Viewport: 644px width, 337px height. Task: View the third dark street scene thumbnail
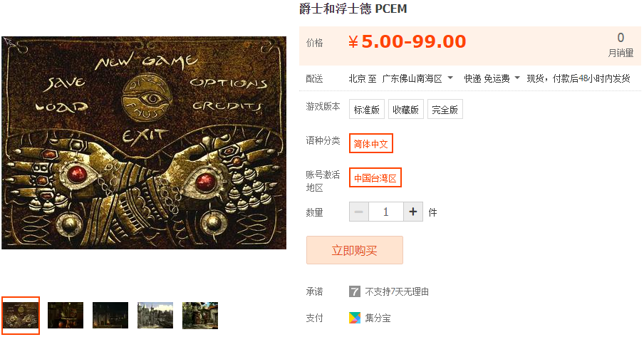(x=110, y=316)
